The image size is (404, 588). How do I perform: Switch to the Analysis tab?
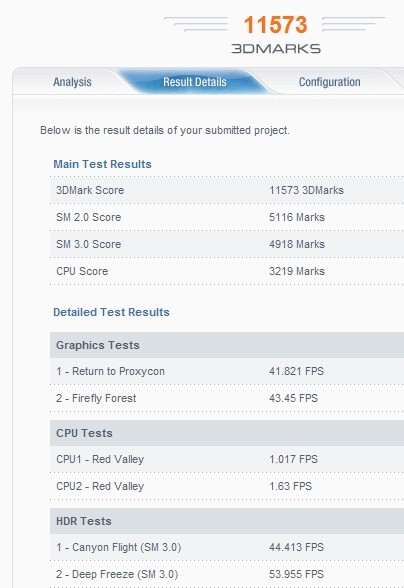pos(72,82)
